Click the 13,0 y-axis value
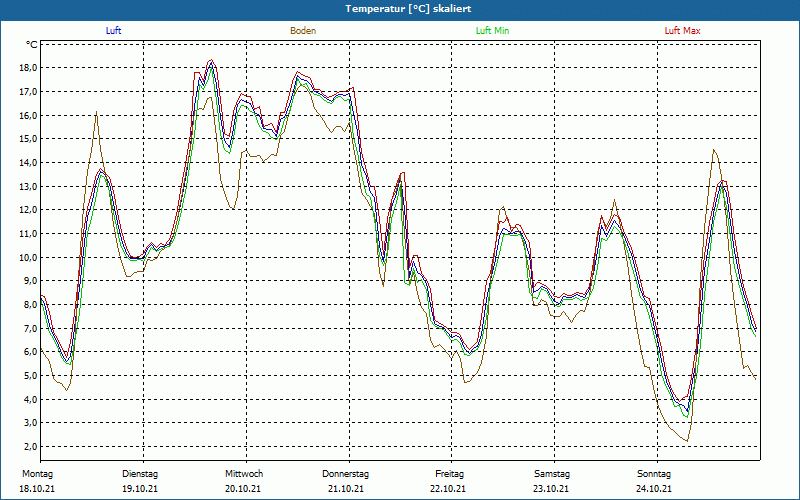Viewport: 800px width, 500px height. tap(29, 186)
